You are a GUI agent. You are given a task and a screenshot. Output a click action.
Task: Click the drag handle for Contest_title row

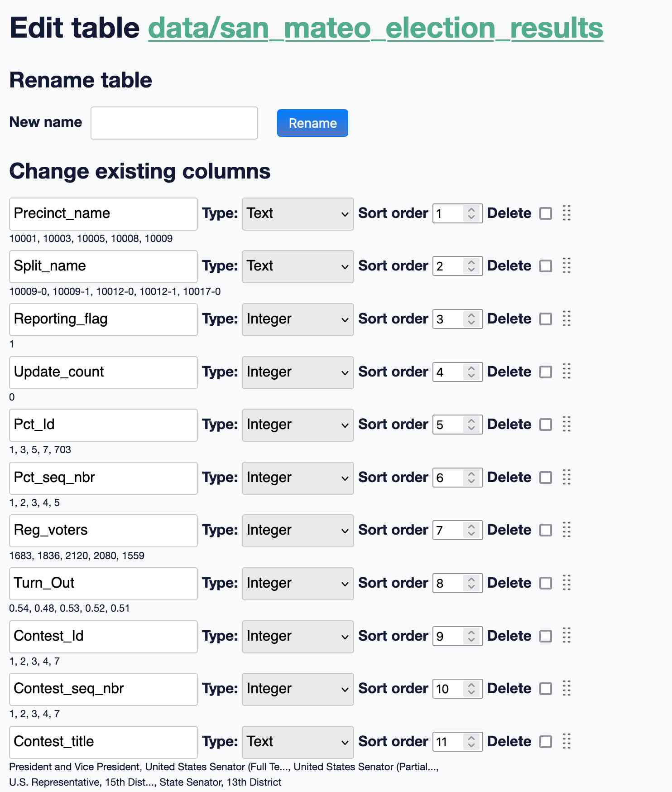(x=566, y=741)
